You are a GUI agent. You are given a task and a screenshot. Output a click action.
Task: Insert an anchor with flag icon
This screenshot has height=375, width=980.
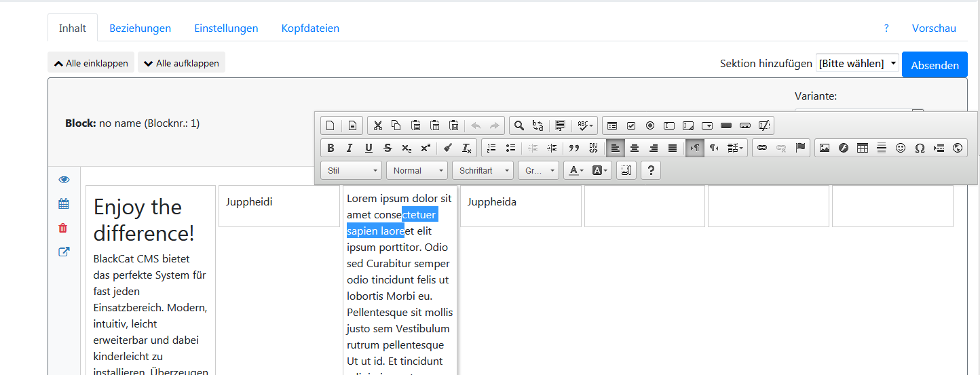coord(800,148)
